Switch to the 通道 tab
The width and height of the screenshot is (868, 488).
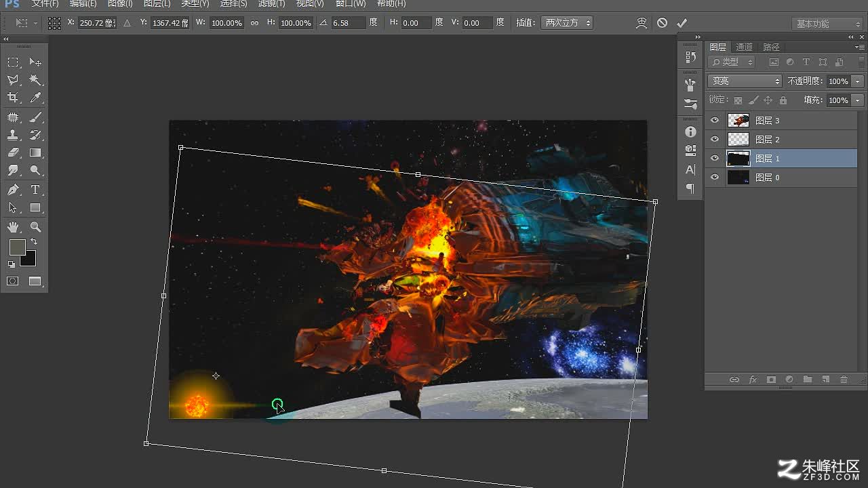click(x=744, y=47)
